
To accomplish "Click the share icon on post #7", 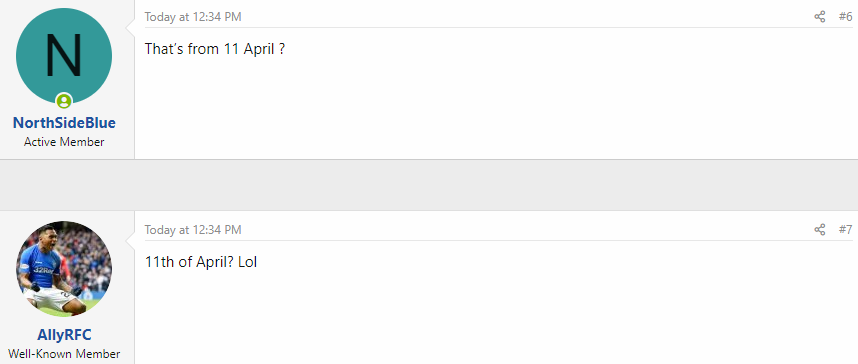I will click(819, 230).
